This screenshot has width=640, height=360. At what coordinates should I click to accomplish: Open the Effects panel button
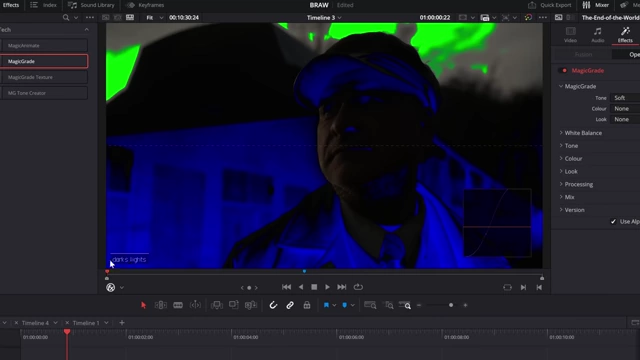pyautogui.click(x=11, y=5)
